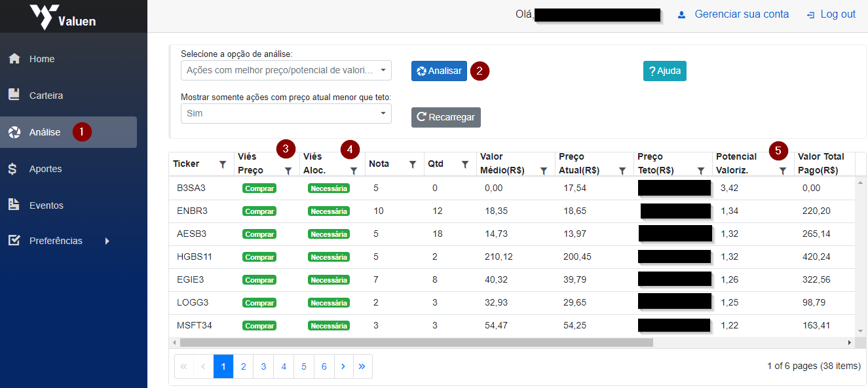The height and width of the screenshot is (388, 868).
Task: Open Gerenciar sua conta link
Action: coord(741,14)
